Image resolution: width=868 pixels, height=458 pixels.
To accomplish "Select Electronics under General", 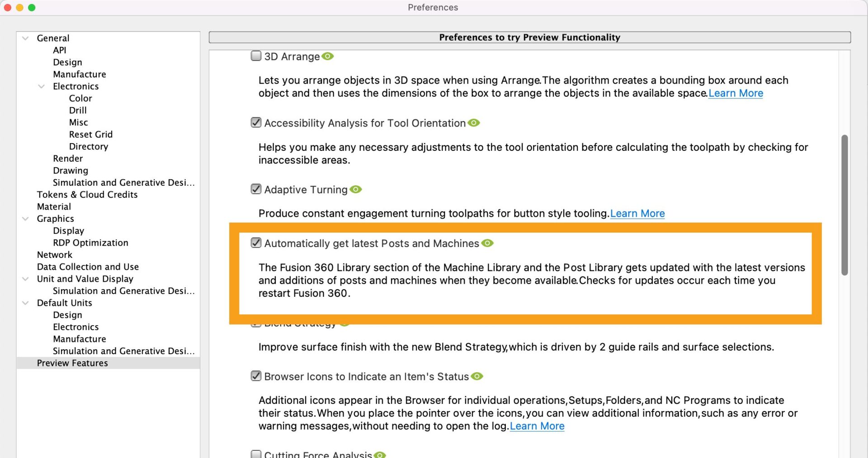I will [75, 86].
